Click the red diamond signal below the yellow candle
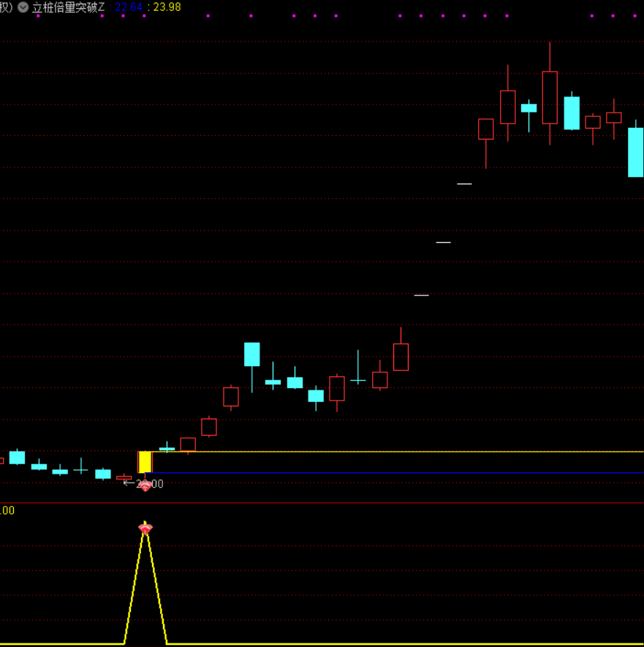This screenshot has width=644, height=647. (145, 486)
